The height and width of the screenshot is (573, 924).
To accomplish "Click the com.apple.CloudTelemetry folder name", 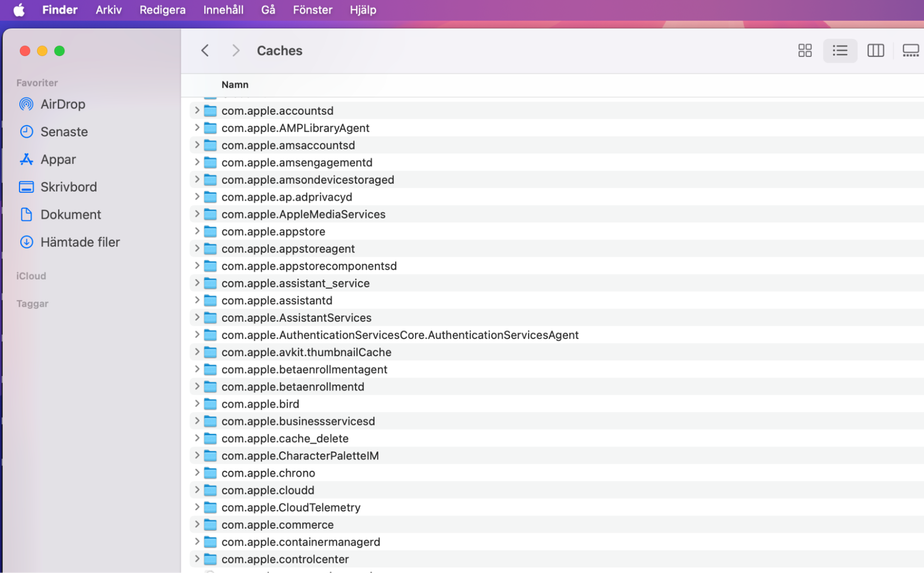I will click(291, 508).
